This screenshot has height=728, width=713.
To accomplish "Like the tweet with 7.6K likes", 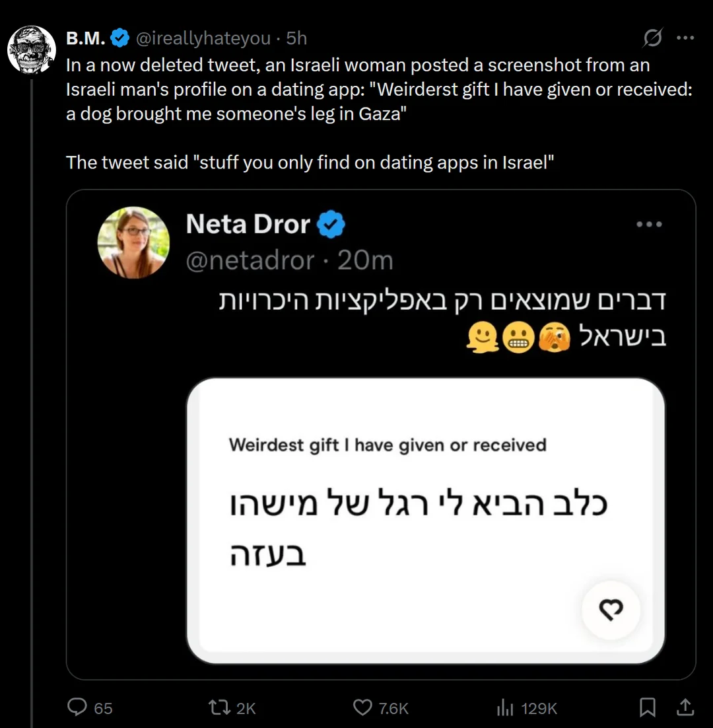I will (380, 708).
